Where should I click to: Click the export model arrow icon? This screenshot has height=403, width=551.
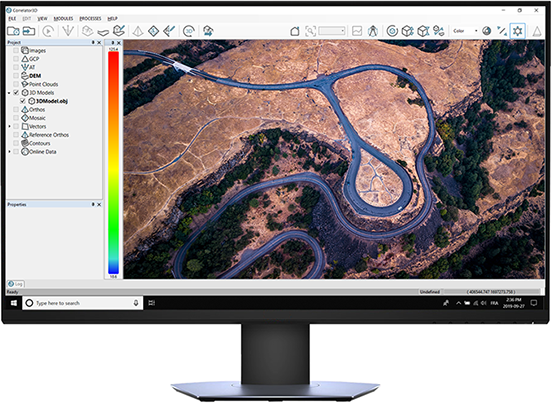(x=208, y=31)
